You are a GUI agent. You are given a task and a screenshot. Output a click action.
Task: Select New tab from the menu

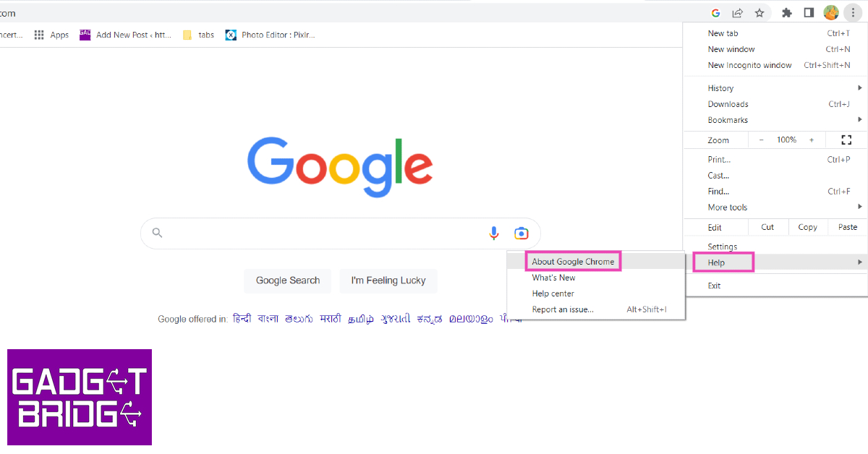coord(775,33)
